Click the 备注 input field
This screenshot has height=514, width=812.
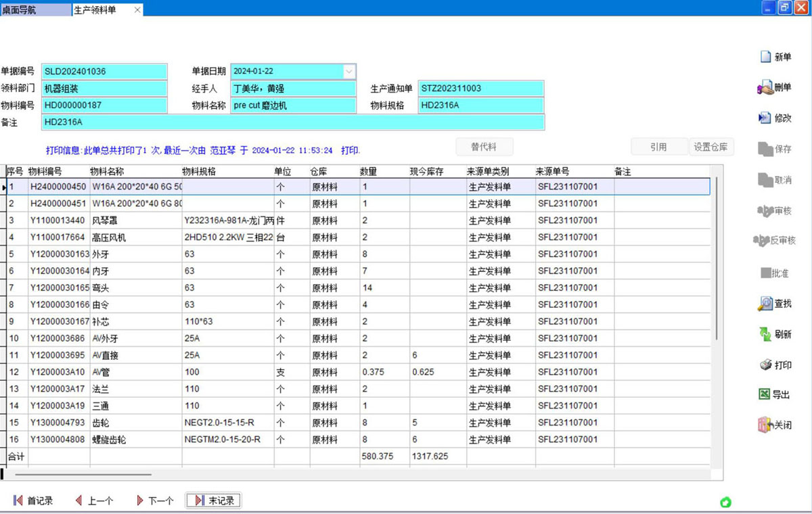tap(292, 122)
